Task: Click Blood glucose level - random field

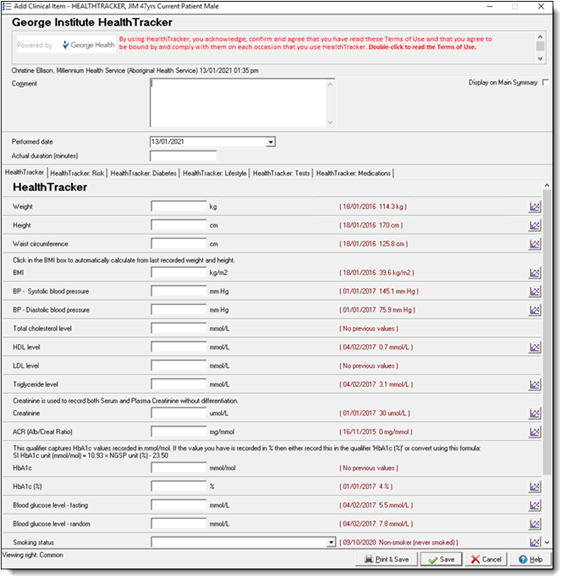Action: point(178,524)
